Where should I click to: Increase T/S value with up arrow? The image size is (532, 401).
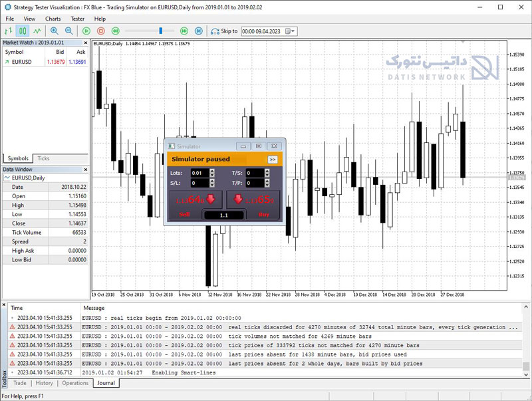[267, 171]
